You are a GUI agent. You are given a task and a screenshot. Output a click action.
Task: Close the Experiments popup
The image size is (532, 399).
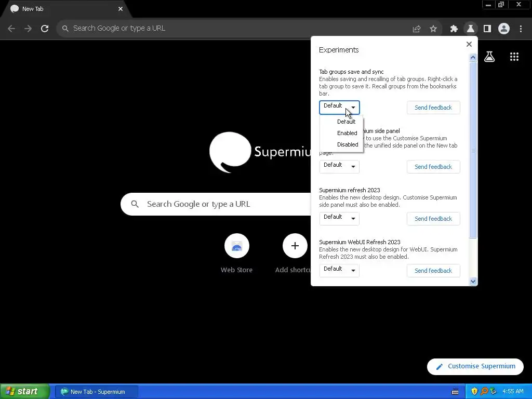click(x=469, y=44)
